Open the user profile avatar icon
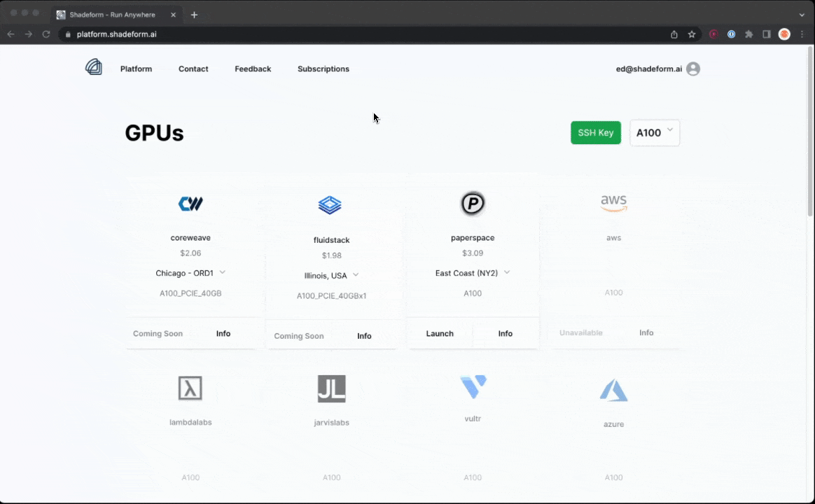Viewport: 815px width, 504px height. tap(693, 69)
